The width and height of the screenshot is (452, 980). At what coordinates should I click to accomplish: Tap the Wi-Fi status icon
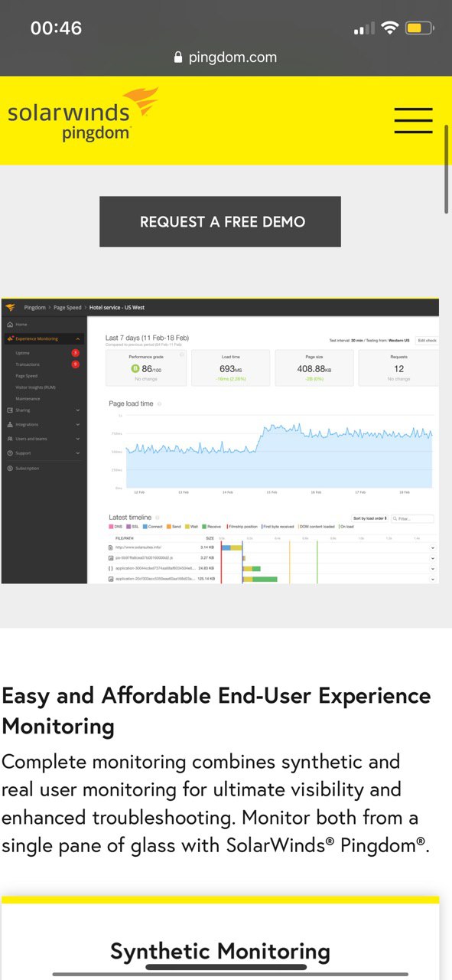[x=390, y=28]
